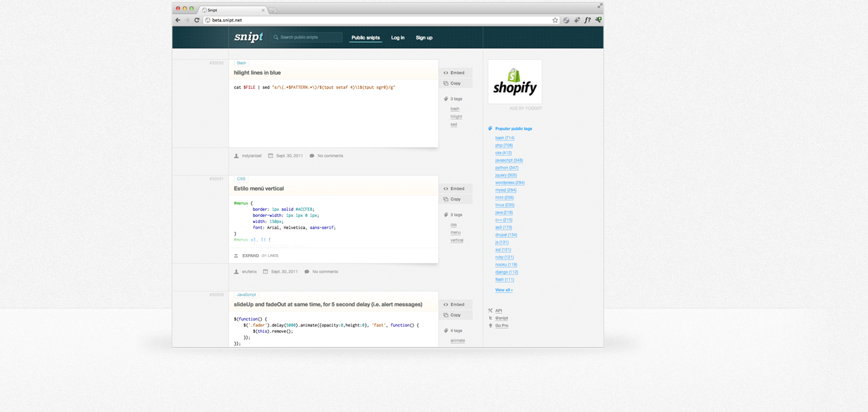Go back using browser back arrow

[178, 20]
